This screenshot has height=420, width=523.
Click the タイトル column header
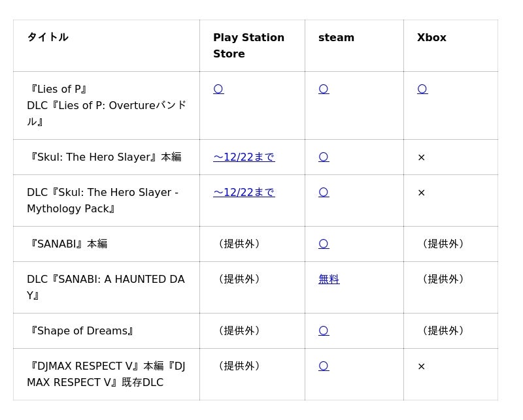pyautogui.click(x=48, y=37)
